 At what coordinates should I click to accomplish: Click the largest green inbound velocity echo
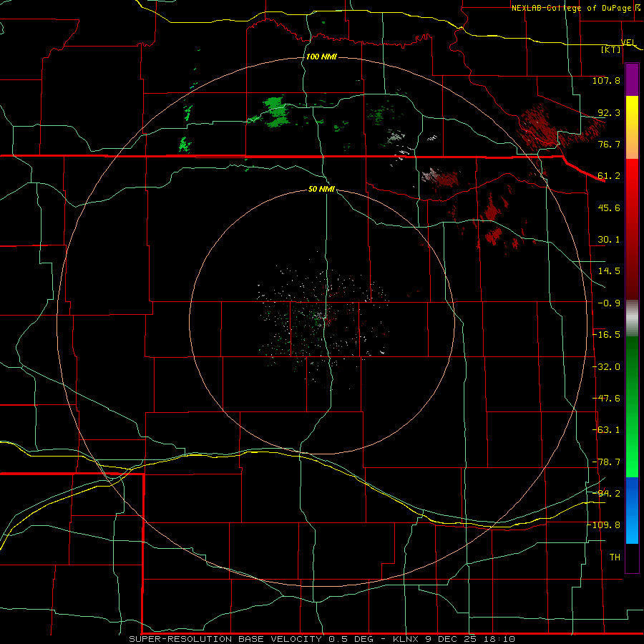point(275,112)
